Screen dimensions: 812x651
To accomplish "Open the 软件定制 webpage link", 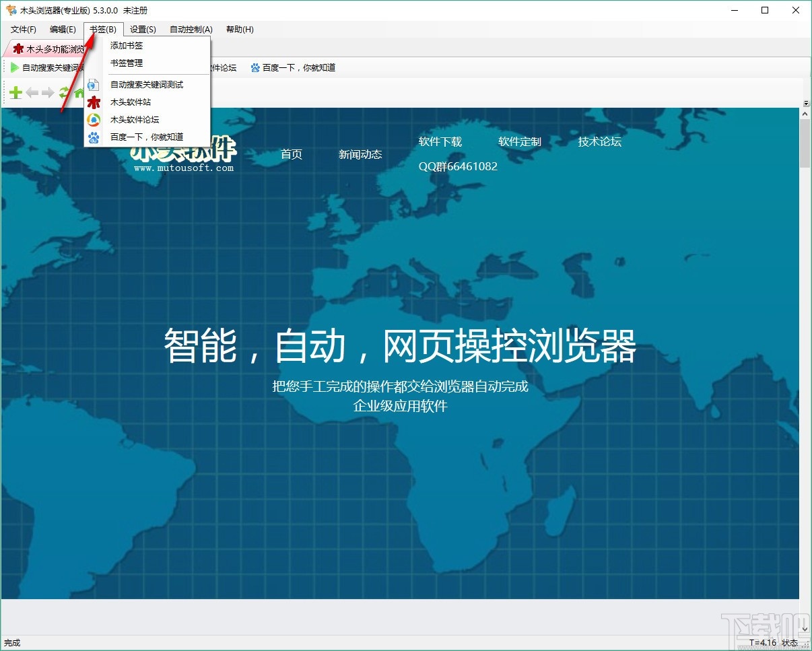I will pyautogui.click(x=520, y=141).
